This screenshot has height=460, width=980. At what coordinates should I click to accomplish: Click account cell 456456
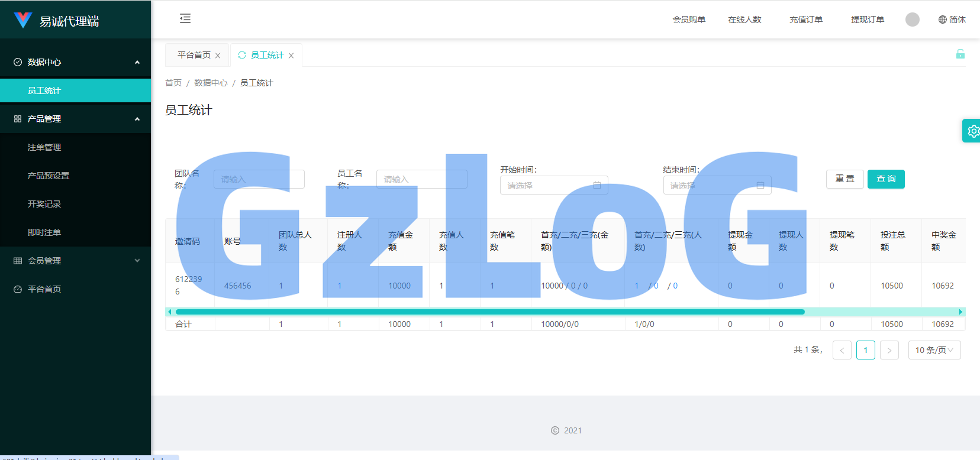coord(238,286)
